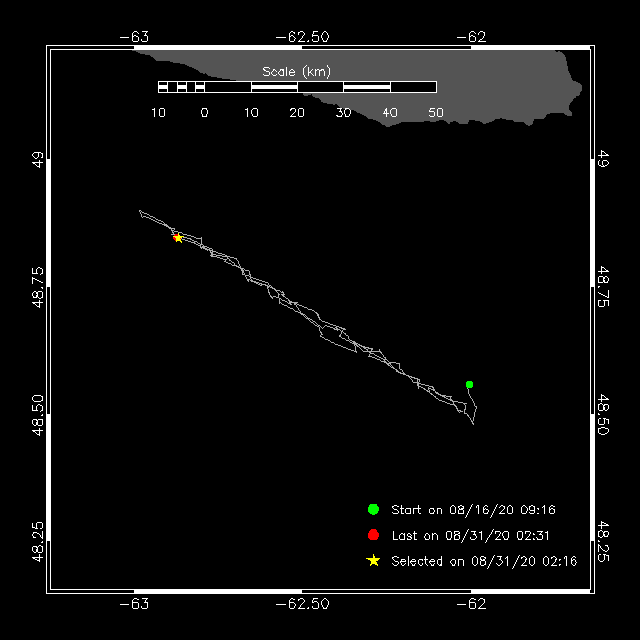
Task: Click the 'Selected on 08/31/20 02:16' legend text
Action: (x=484, y=561)
